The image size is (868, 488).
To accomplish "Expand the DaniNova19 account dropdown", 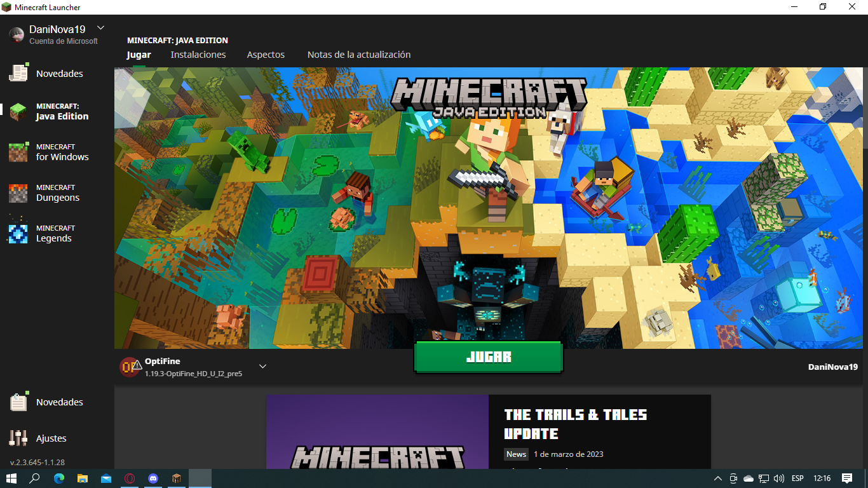I will (100, 27).
